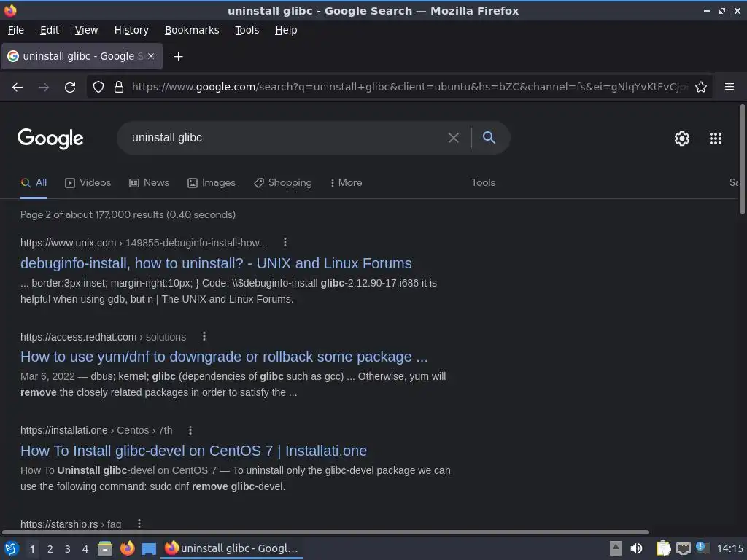Click the horizontal page scrollbar
Image resolution: width=747 pixels, height=560 pixels.
coord(325,532)
